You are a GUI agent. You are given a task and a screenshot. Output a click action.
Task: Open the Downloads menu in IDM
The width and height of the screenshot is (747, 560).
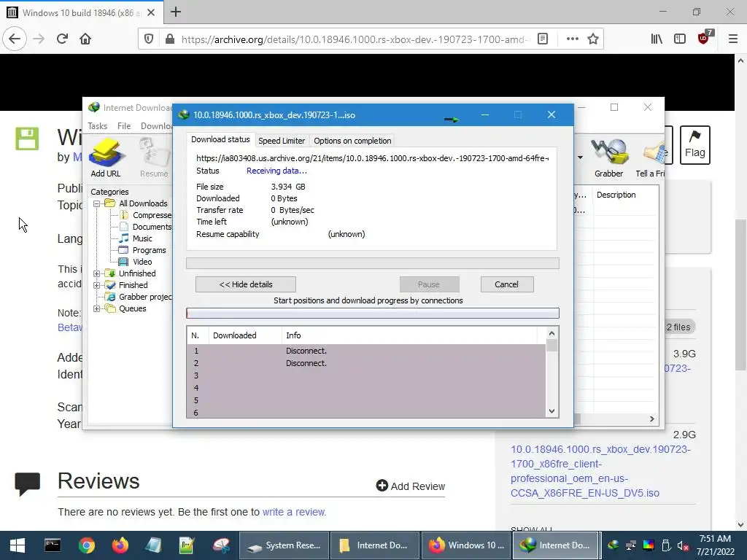click(x=156, y=125)
